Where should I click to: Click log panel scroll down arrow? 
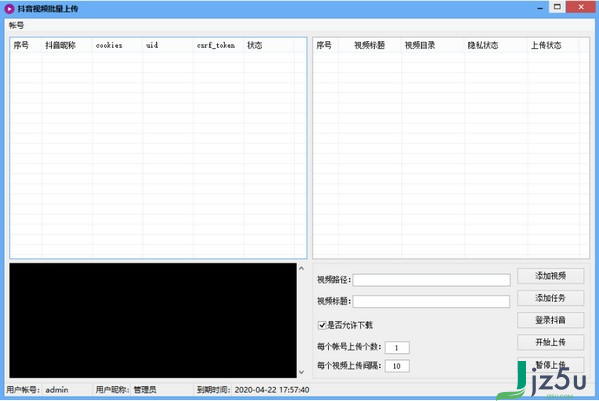point(301,372)
